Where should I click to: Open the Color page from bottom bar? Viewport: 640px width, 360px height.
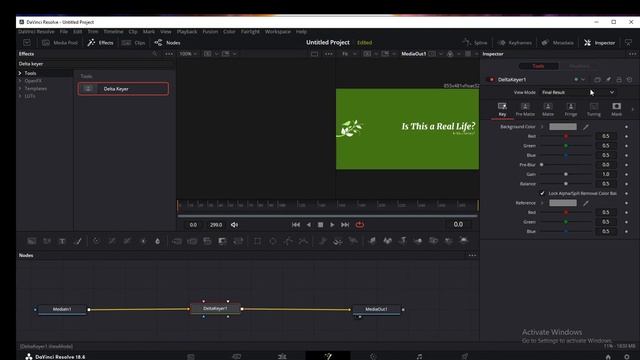pos(373,356)
